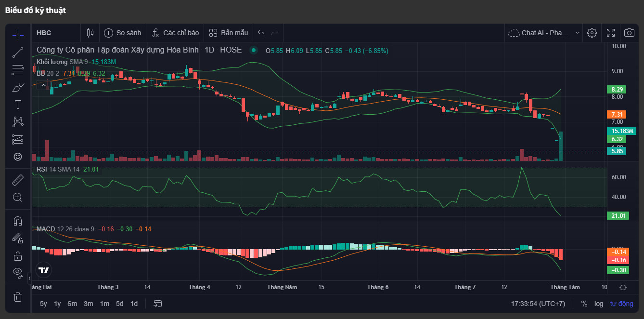Open Các chỉ báo indicators menu
Screen dimensions: 644x319
175,33
